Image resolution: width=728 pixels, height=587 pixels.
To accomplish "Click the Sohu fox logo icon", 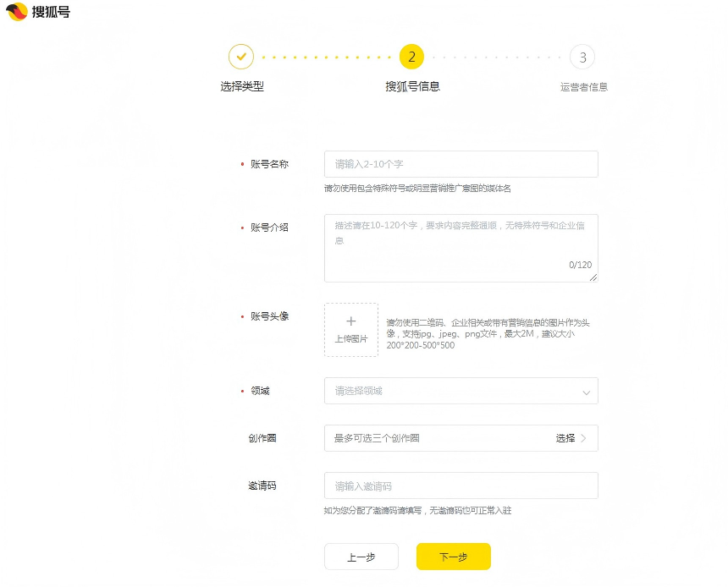I will (17, 12).
